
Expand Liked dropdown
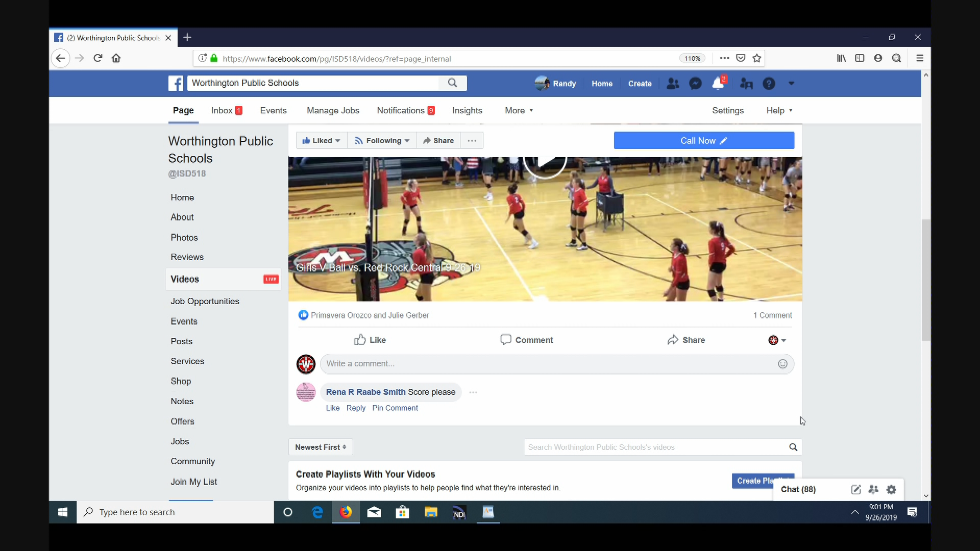coord(321,140)
